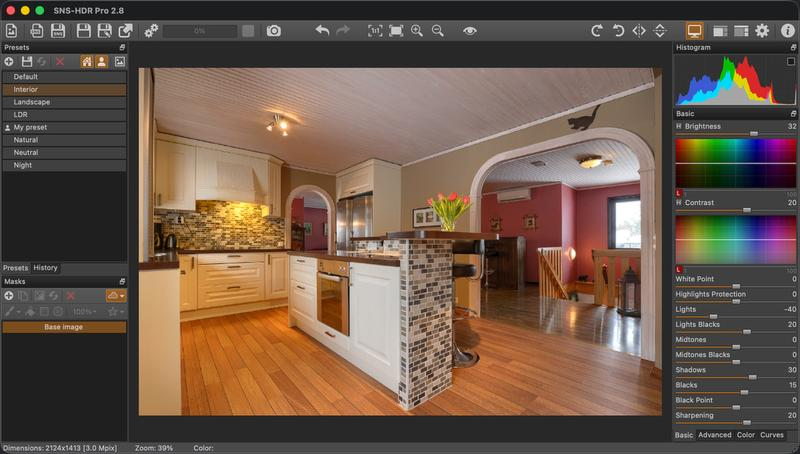Fit image to window
The image size is (800, 454).
click(396, 31)
